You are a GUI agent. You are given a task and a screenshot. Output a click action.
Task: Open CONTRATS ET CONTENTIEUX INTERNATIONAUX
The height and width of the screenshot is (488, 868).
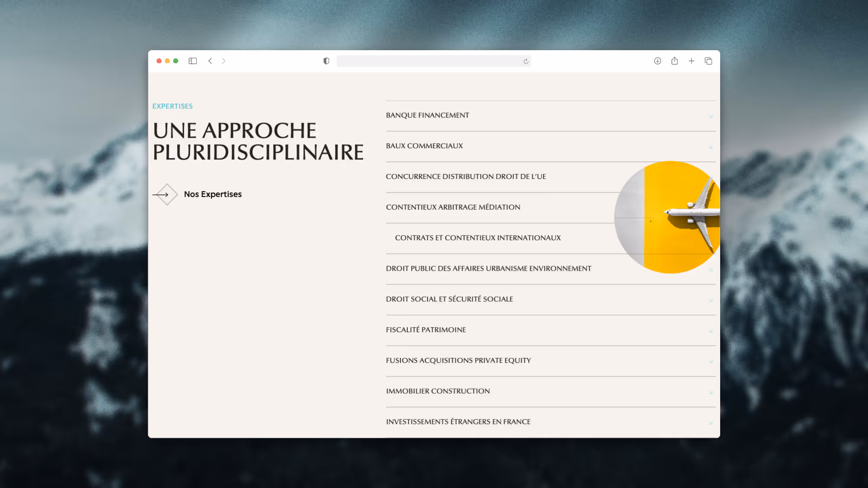[x=478, y=238]
